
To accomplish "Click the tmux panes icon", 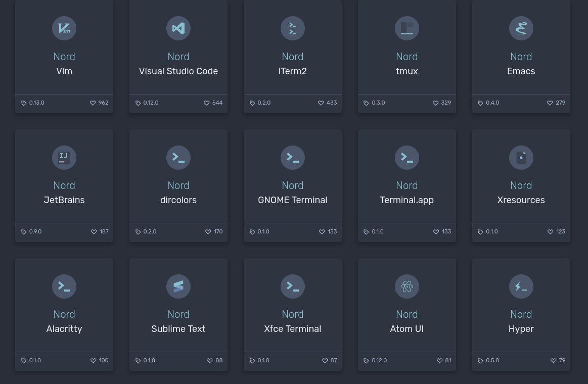I will 407,28.
